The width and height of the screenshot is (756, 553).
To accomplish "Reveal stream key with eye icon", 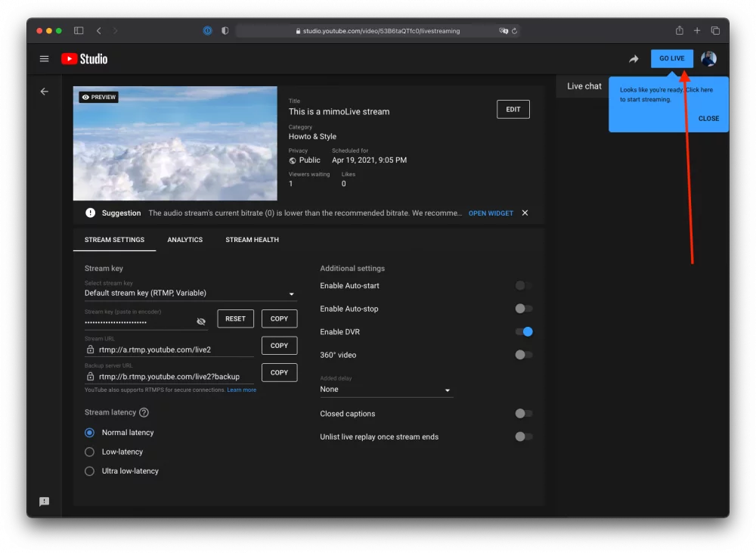I will pyautogui.click(x=201, y=322).
